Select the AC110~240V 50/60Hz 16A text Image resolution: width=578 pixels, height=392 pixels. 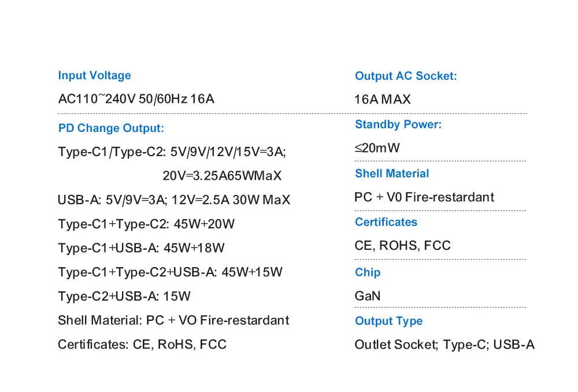click(x=136, y=99)
